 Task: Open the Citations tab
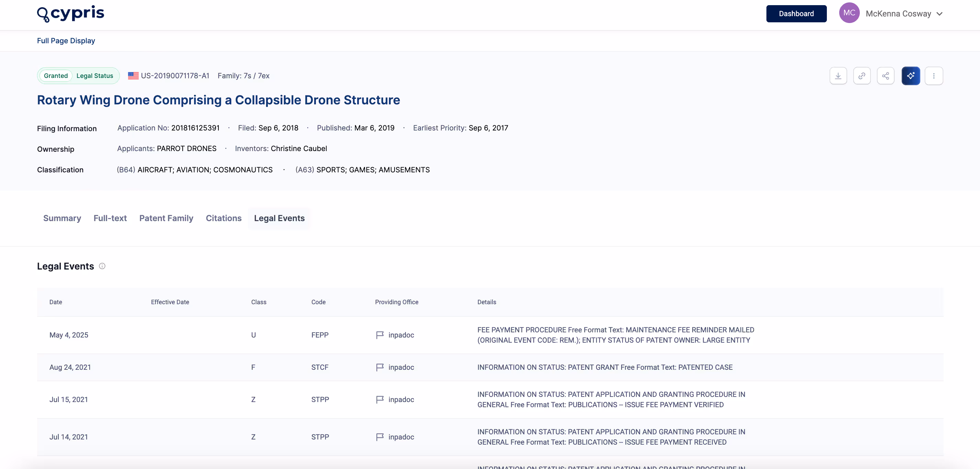coord(224,218)
